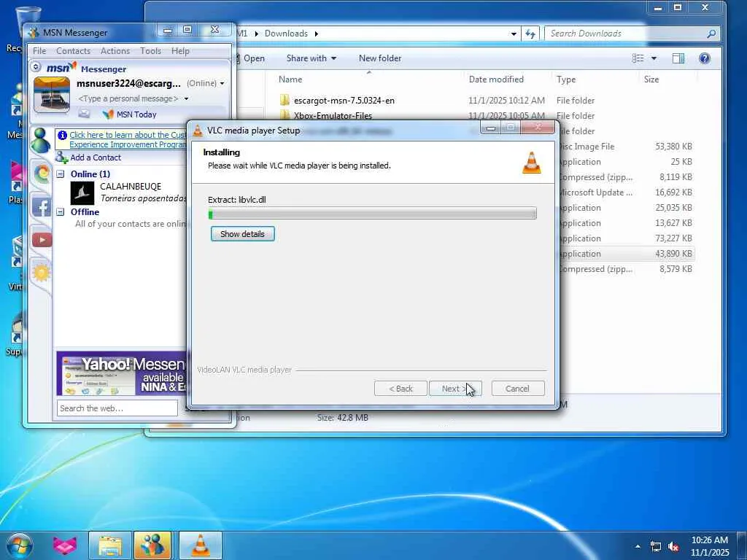The image size is (747, 560).
Task: Open the YouTube tab in MSN sidebar
Action: coord(42,239)
